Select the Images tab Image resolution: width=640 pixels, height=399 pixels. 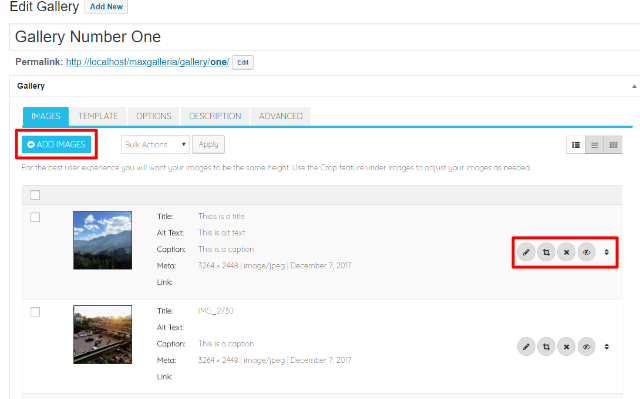pyautogui.click(x=46, y=116)
